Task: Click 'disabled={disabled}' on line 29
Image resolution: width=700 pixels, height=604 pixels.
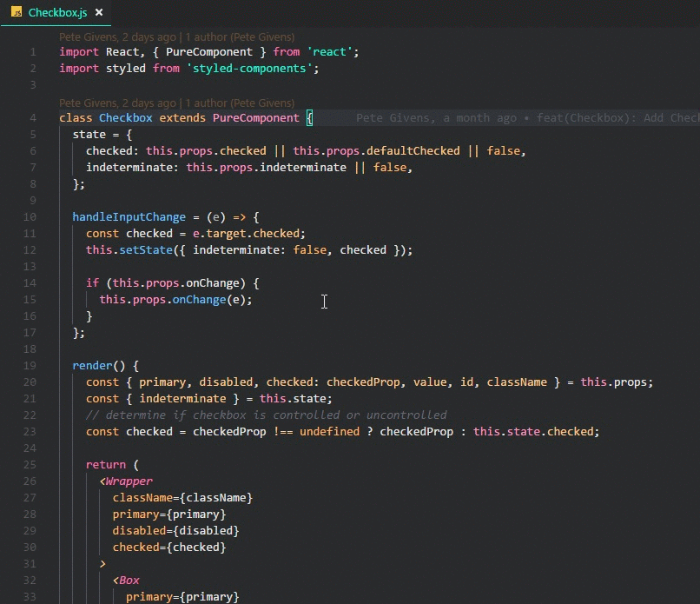Action: [176, 531]
